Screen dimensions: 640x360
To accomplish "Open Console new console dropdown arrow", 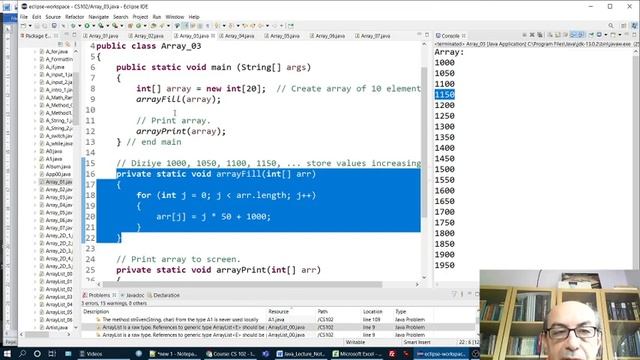I will pyautogui.click(x=620, y=35).
